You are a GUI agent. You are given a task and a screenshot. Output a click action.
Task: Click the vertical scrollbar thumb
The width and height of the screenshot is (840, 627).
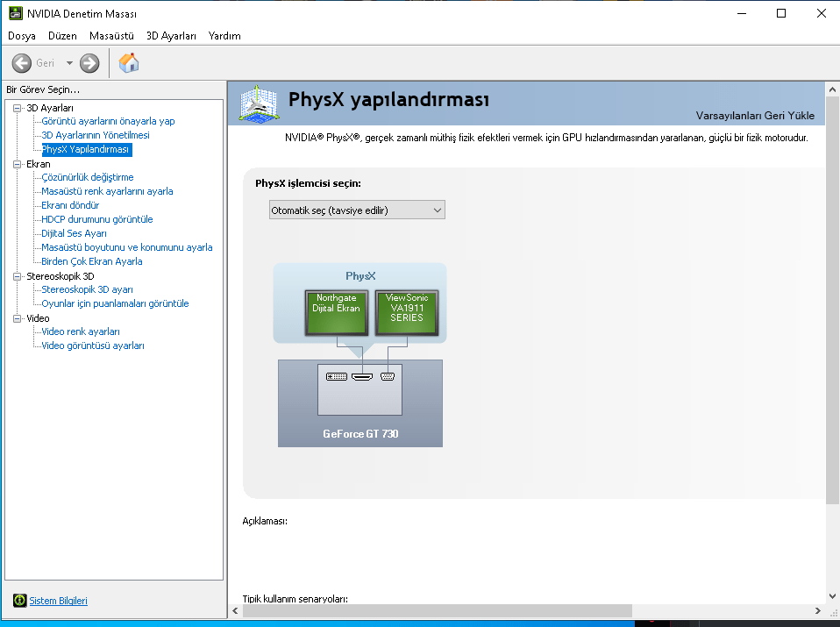coord(832,300)
